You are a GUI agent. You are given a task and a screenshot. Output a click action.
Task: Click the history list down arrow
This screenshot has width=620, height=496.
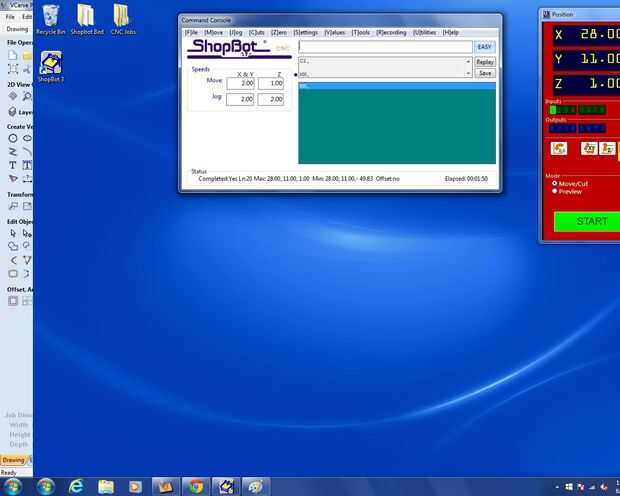tap(468, 73)
